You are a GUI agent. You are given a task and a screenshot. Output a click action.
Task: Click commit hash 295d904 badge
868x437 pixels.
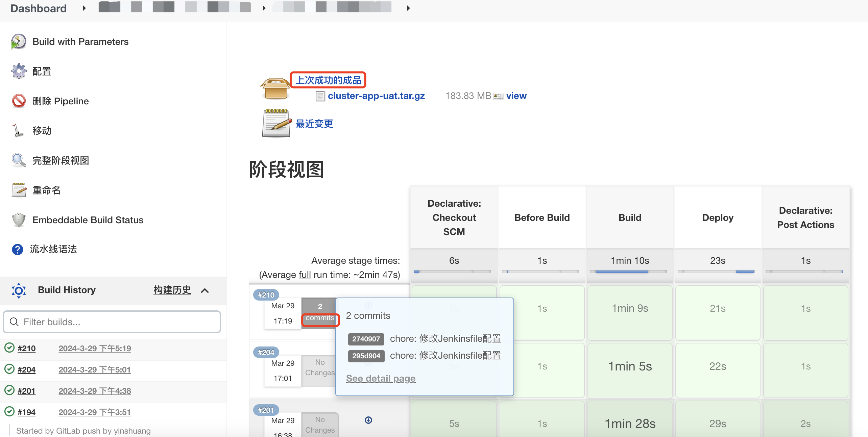coord(366,356)
